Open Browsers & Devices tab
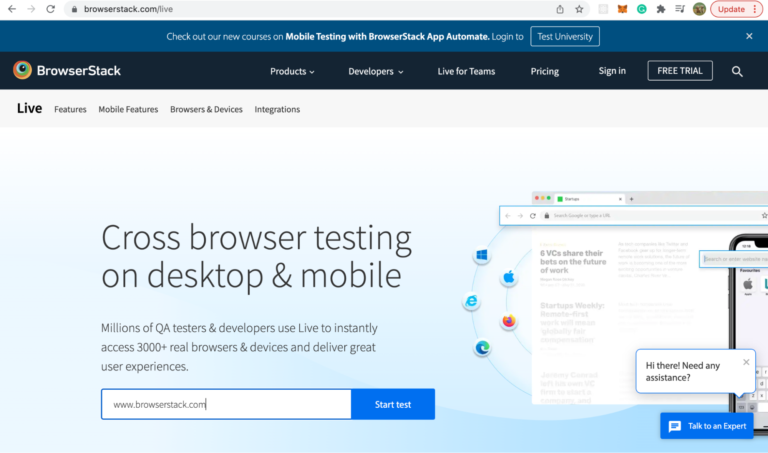 point(206,109)
